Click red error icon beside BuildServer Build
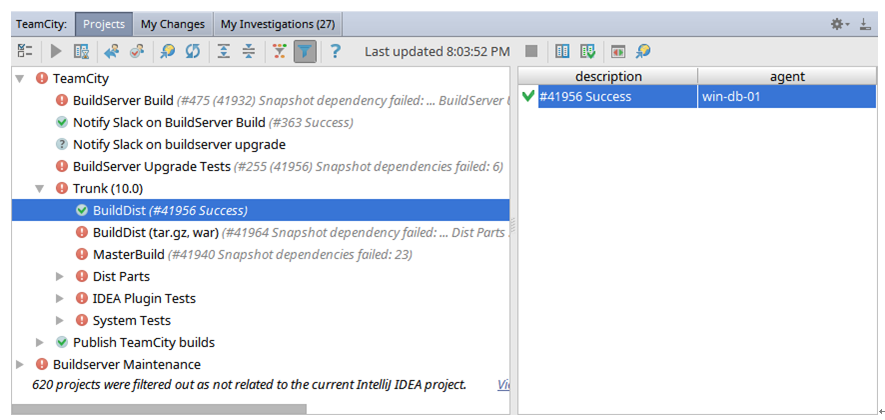This screenshot has height=420, width=885. tap(62, 100)
